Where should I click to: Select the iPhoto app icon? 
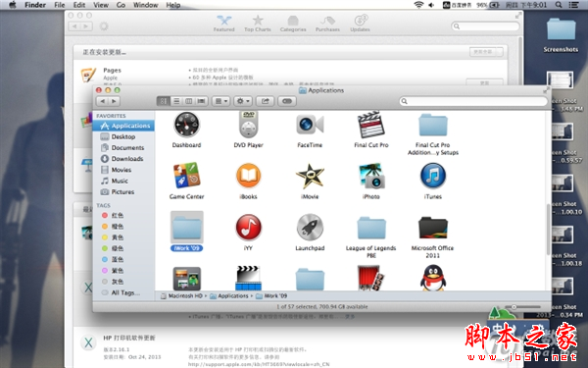tap(370, 176)
